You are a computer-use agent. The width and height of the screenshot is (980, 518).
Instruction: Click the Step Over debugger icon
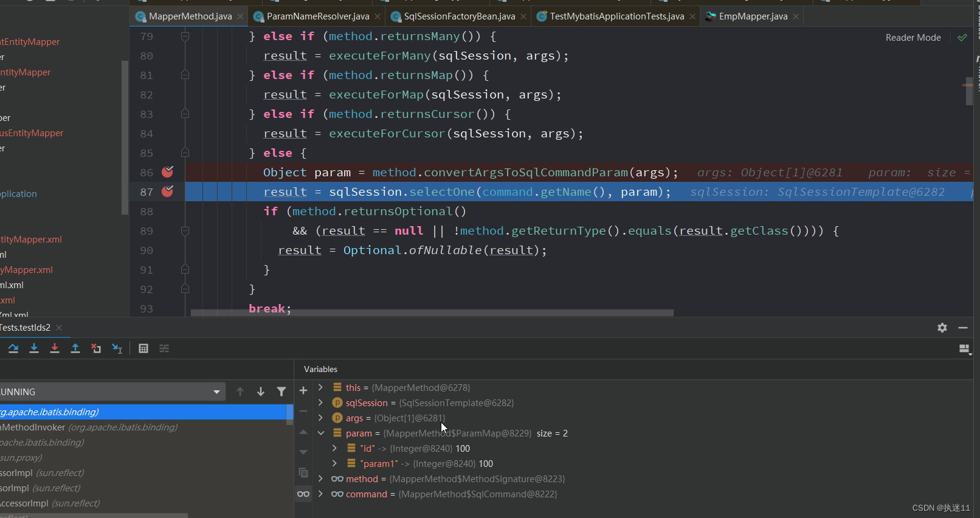(x=13, y=348)
